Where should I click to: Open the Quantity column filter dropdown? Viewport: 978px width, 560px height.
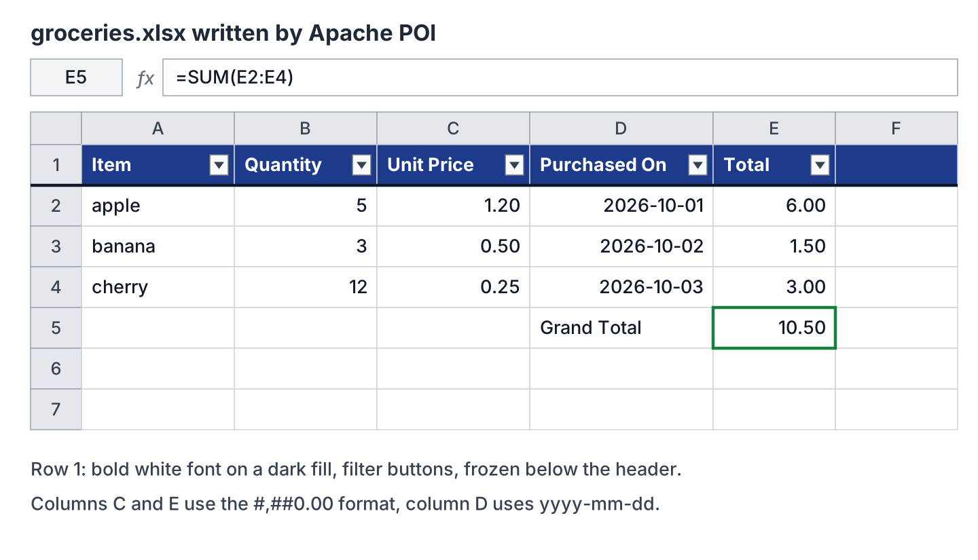(362, 165)
